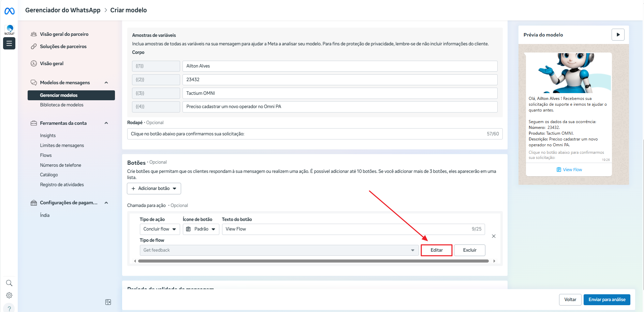The height and width of the screenshot is (312, 644).
Task: Click the help question mark icon
Action: (9, 308)
